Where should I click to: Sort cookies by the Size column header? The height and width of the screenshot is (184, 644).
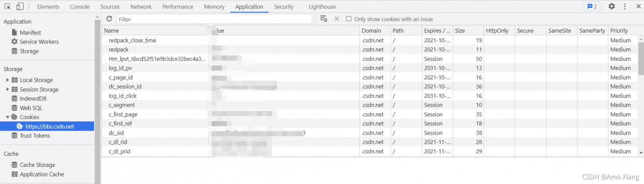pyautogui.click(x=468, y=30)
